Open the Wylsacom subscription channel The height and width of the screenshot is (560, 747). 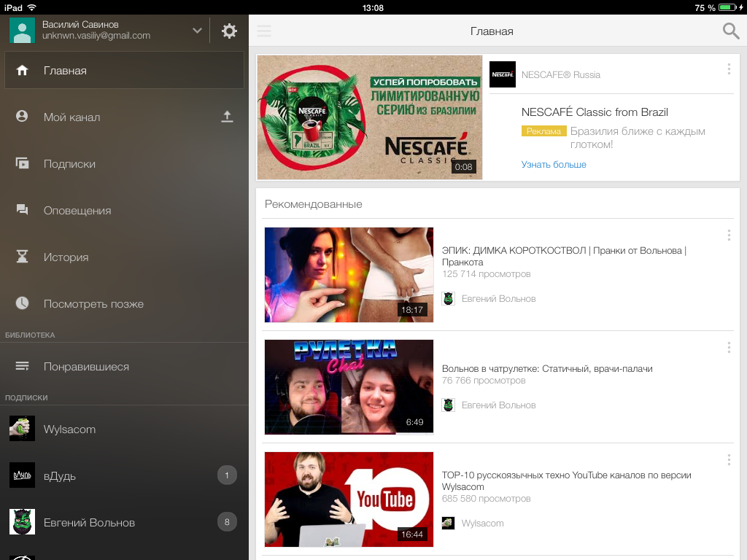pos(124,429)
